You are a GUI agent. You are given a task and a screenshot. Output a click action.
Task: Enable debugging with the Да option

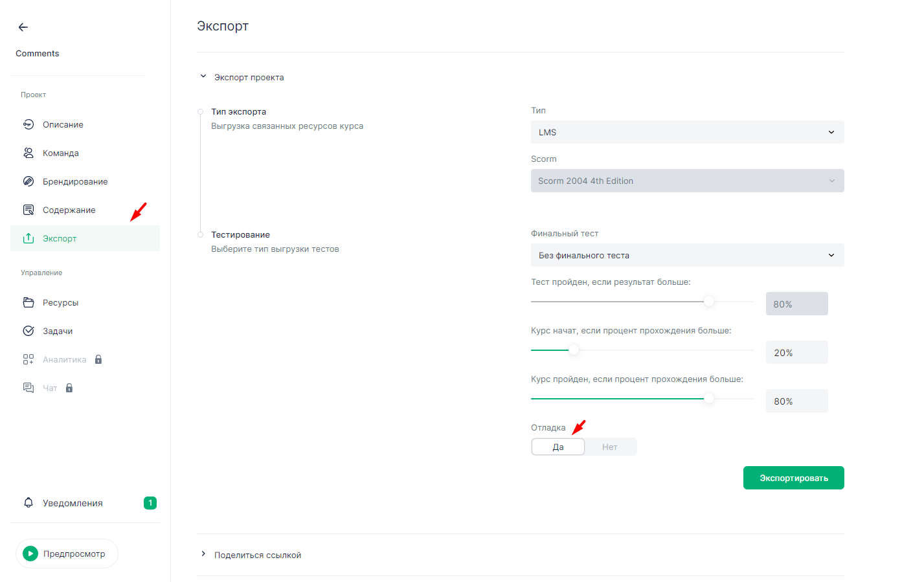[558, 447]
